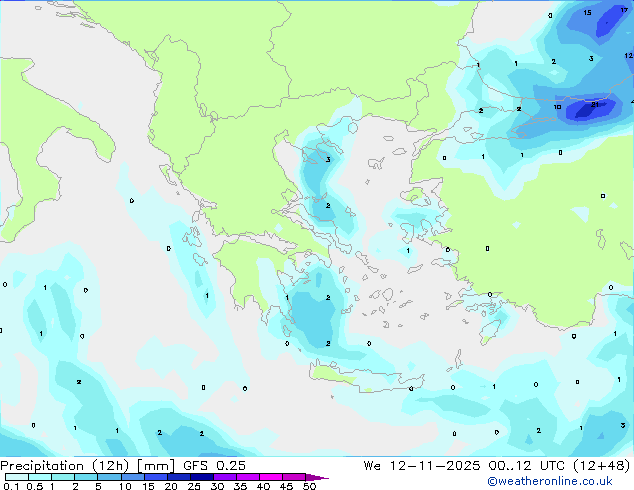634x490 pixels.
Task: Click the 1–2 mm legend color swatch
Action: click(x=63, y=477)
